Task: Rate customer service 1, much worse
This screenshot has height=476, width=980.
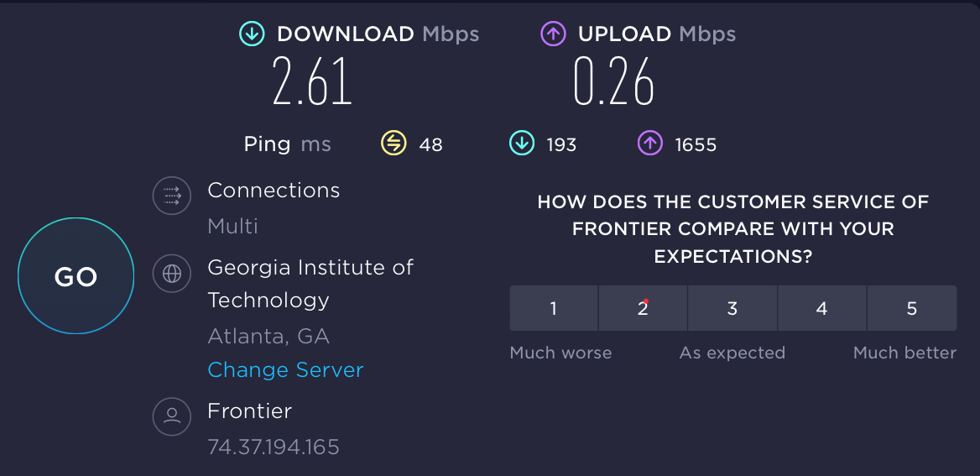Action: tap(554, 308)
